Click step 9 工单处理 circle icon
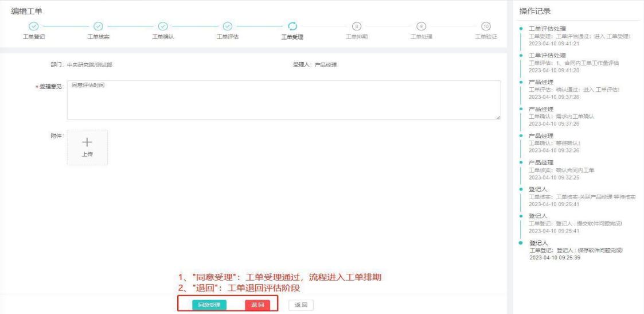Image resolution: width=644 pixels, height=314 pixels. click(421, 26)
